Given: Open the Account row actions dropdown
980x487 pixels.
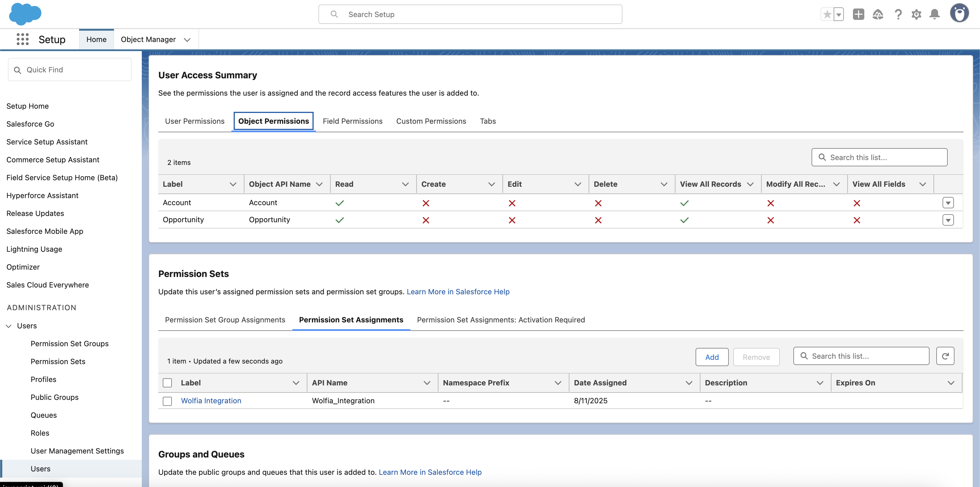Looking at the screenshot, I should coord(948,203).
